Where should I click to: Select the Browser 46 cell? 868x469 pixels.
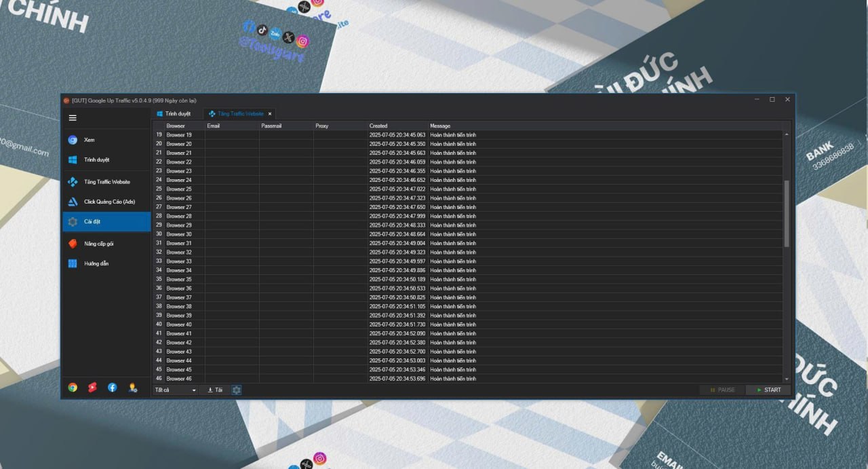(x=184, y=379)
